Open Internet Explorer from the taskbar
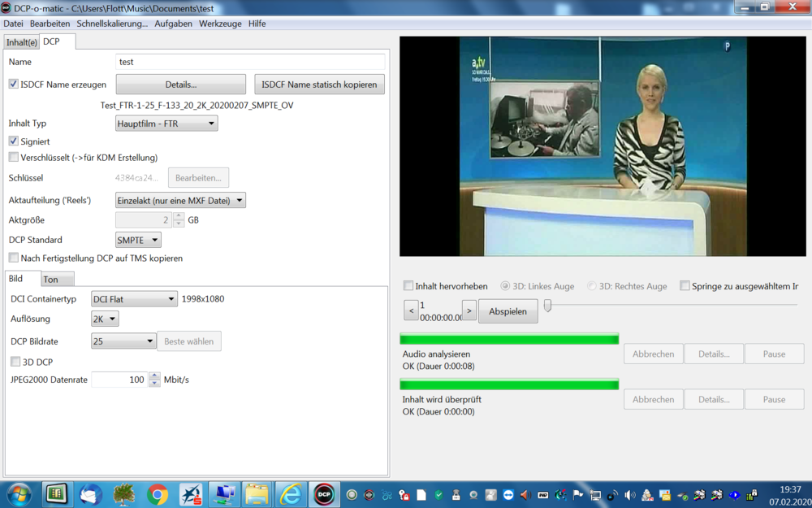812x508 pixels. point(290,494)
